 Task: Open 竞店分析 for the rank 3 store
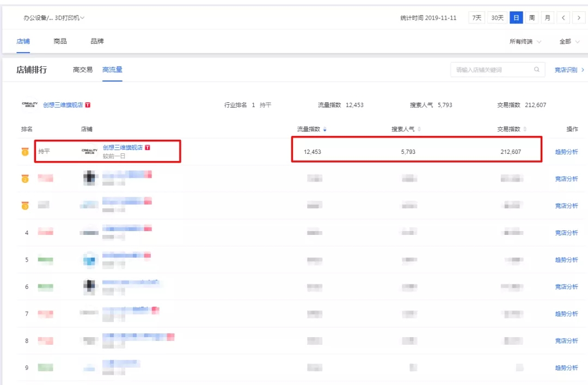click(566, 206)
